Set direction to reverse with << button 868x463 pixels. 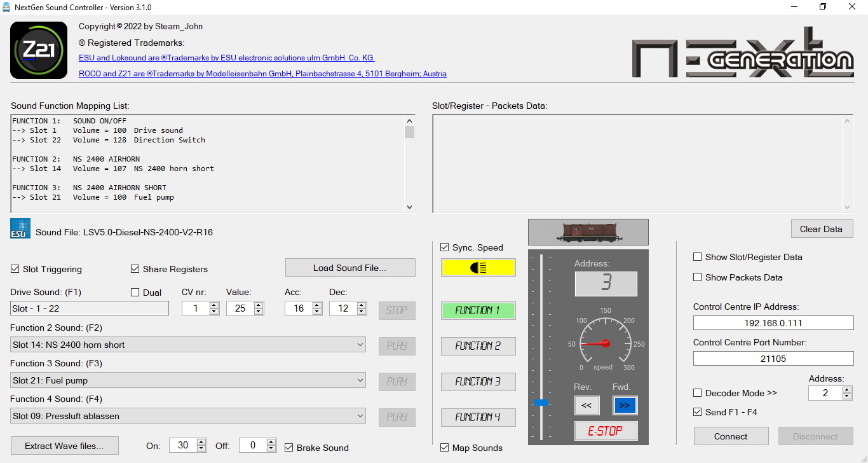click(586, 405)
